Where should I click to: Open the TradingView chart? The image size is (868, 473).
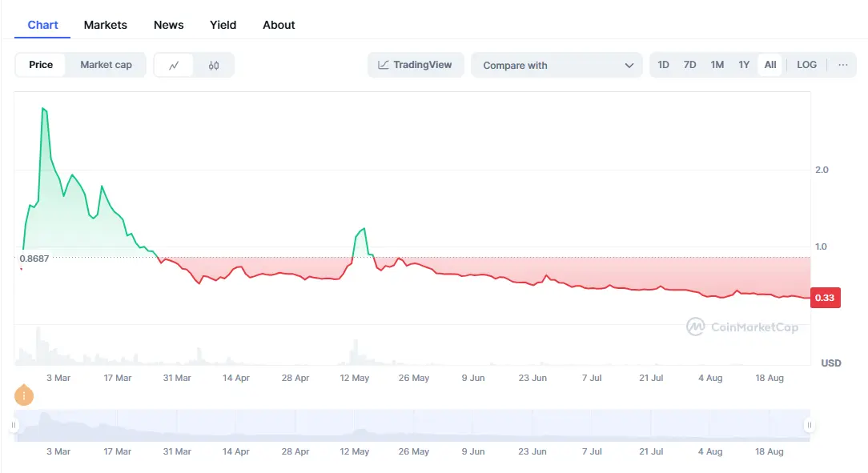(416, 65)
